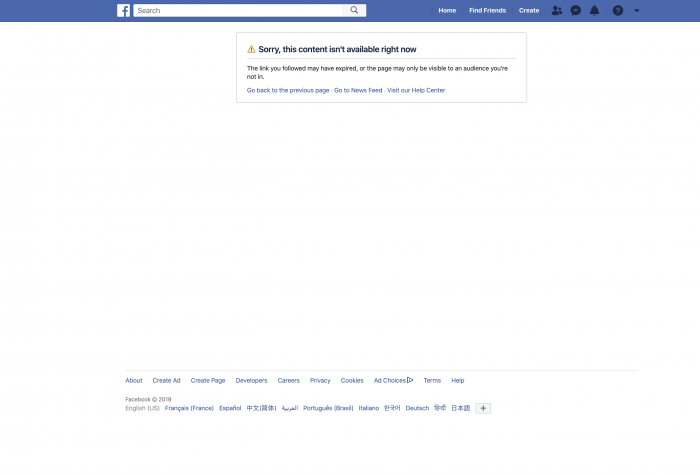Viewport: 700px width, 475px height.
Task: Click the plus button for more languages
Action: [x=483, y=408]
